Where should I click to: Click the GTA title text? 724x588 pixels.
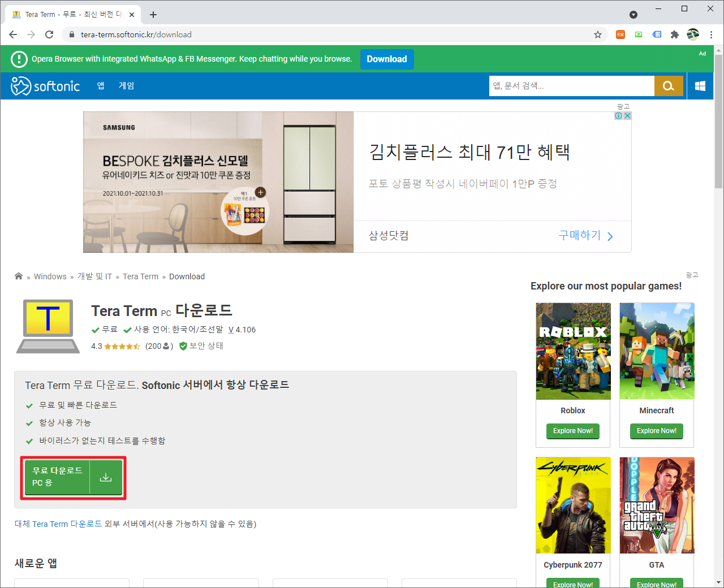pyautogui.click(x=657, y=565)
